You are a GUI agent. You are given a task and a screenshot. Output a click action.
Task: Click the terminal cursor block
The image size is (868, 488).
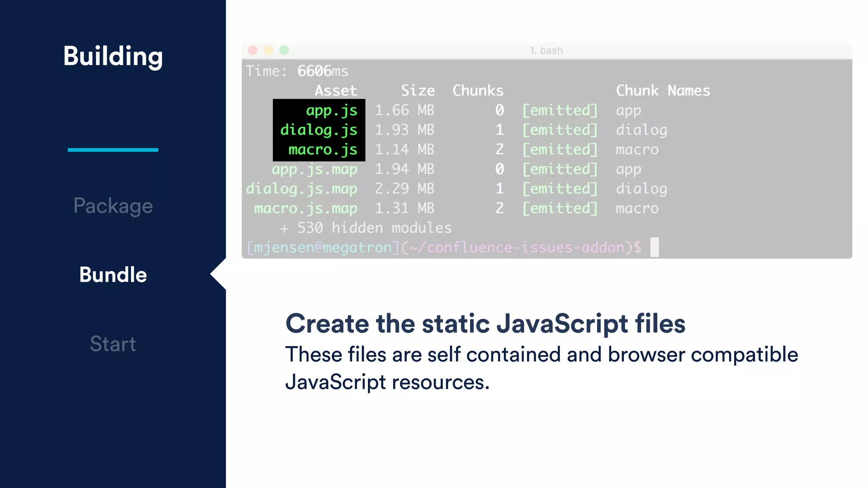(x=655, y=247)
